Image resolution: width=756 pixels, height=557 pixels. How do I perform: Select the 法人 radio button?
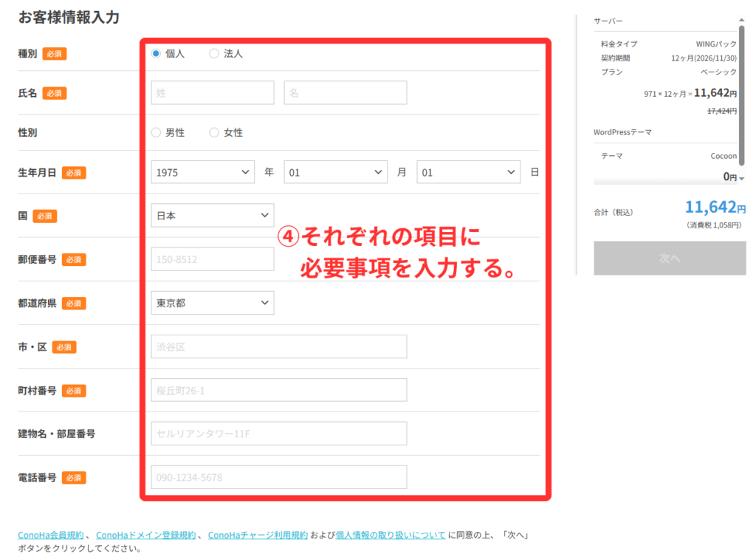214,54
